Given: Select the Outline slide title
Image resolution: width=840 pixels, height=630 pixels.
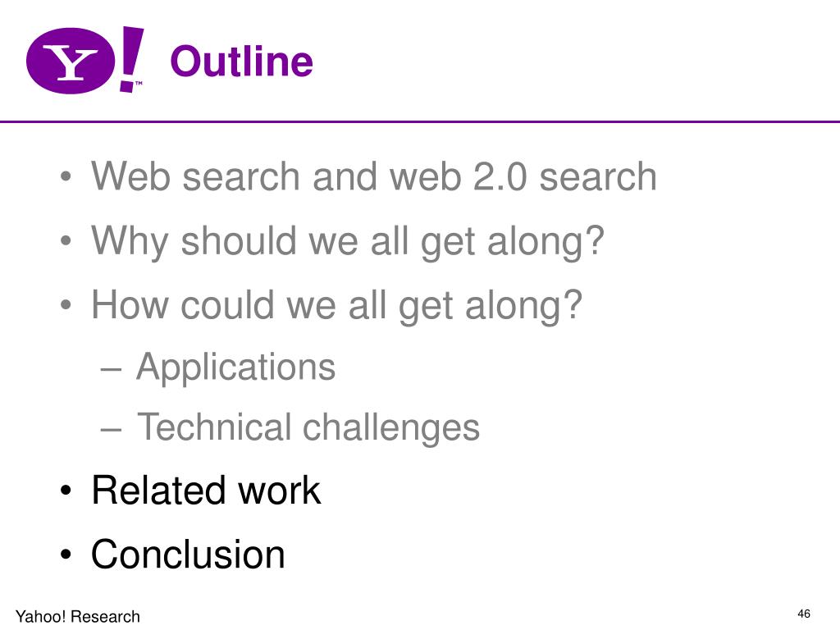Looking at the screenshot, I should (x=242, y=61).
